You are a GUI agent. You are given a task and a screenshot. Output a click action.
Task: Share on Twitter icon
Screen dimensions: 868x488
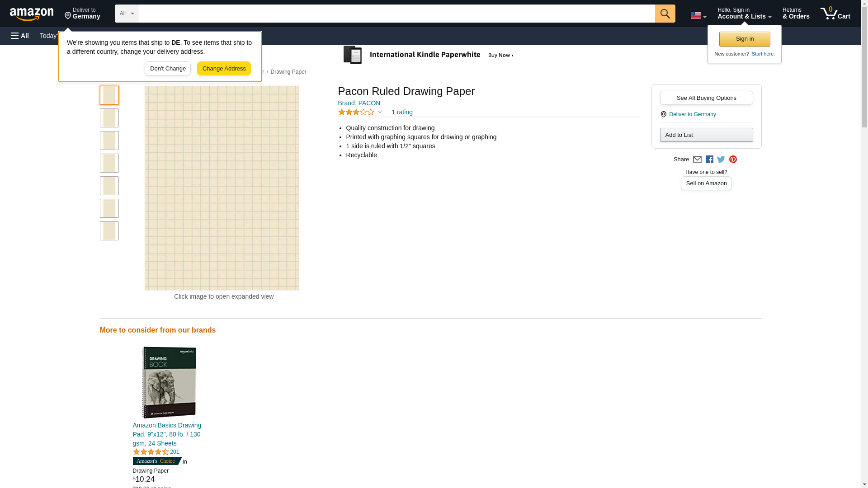click(x=721, y=160)
